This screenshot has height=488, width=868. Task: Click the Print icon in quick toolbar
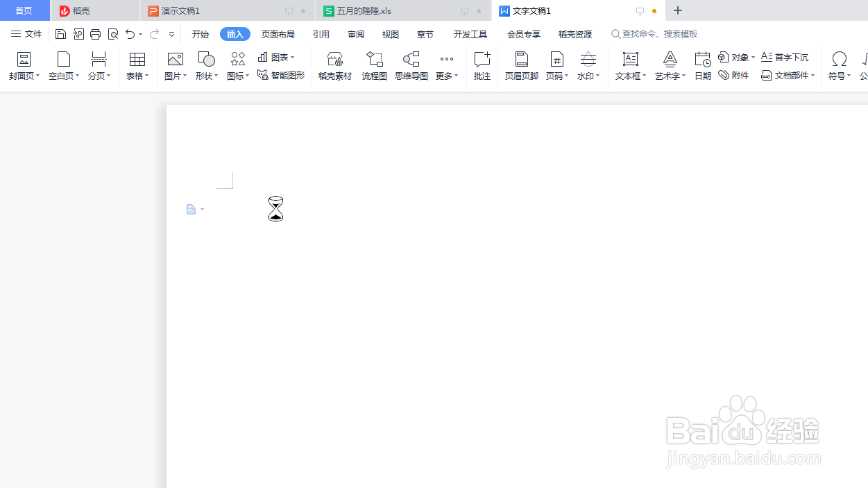pos(96,34)
